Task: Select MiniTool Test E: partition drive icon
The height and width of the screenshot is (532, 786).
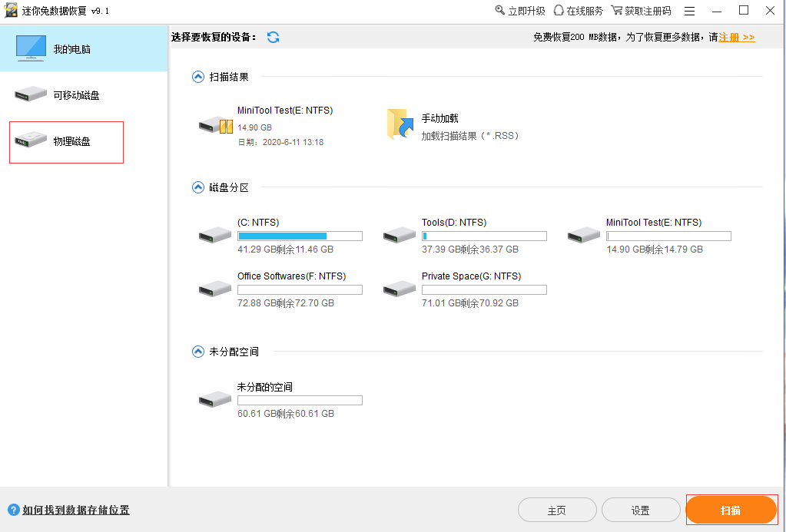Action: click(x=584, y=235)
